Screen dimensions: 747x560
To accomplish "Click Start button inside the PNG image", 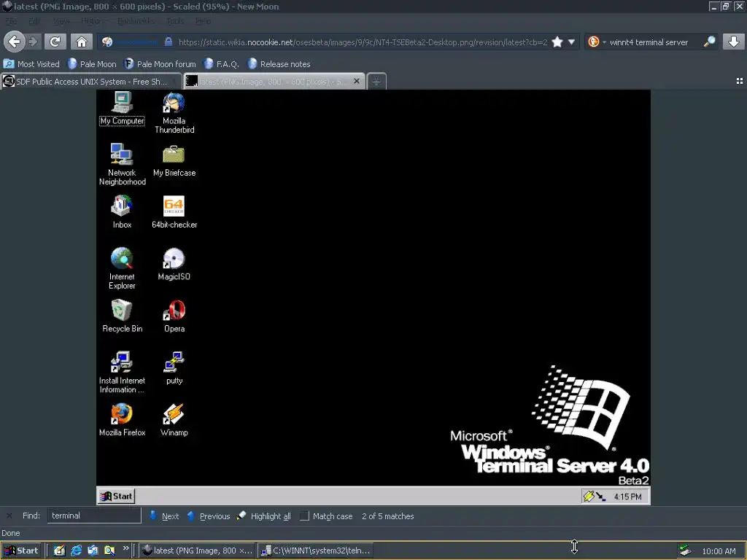I will click(x=116, y=496).
